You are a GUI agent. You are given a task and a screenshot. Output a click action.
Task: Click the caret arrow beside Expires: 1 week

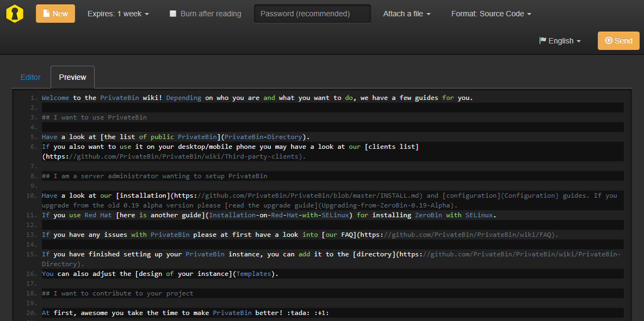coord(147,14)
